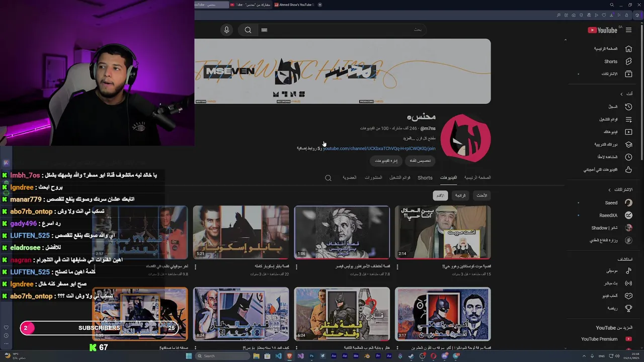Expand the 'You' section chevron
Screen dimensions: 644x362
click(x=621, y=94)
